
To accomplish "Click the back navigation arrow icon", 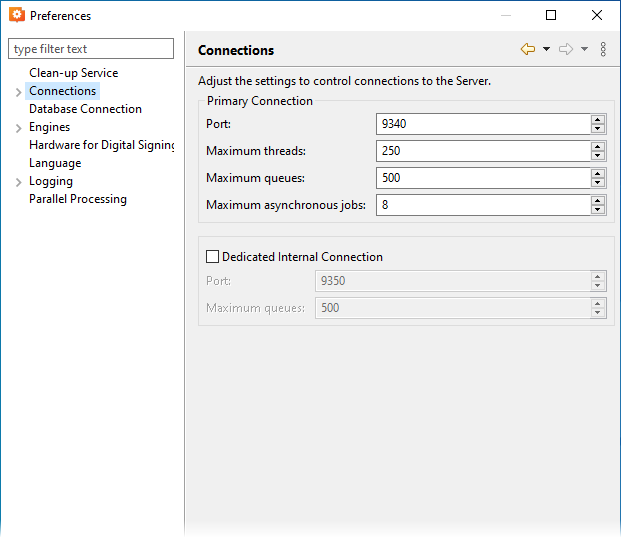I will [x=528, y=49].
